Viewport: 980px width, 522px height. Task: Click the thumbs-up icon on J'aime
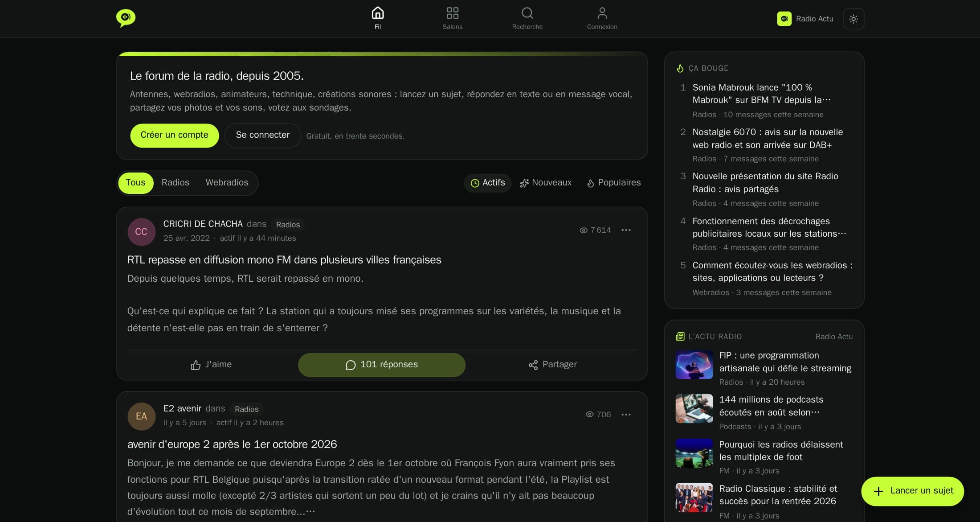click(x=196, y=365)
